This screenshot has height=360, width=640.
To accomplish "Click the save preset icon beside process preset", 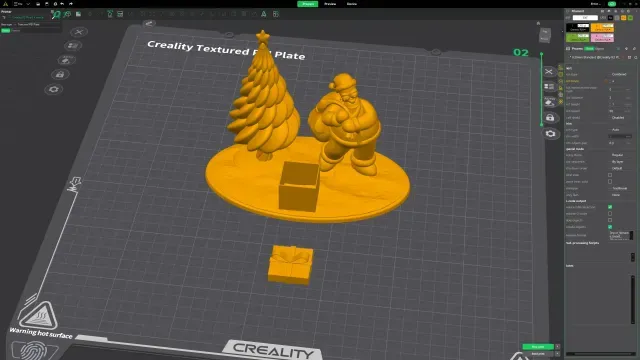I will (x=629, y=58).
